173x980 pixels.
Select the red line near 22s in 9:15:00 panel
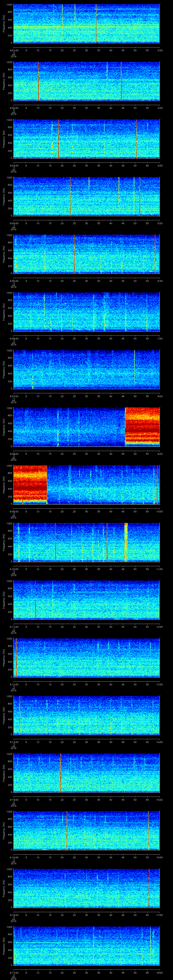point(67,831)
